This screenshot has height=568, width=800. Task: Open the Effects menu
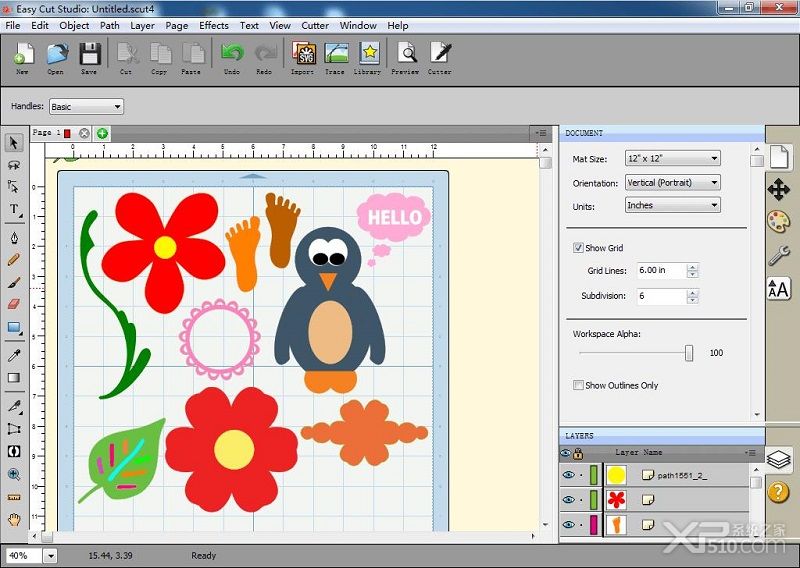214,26
